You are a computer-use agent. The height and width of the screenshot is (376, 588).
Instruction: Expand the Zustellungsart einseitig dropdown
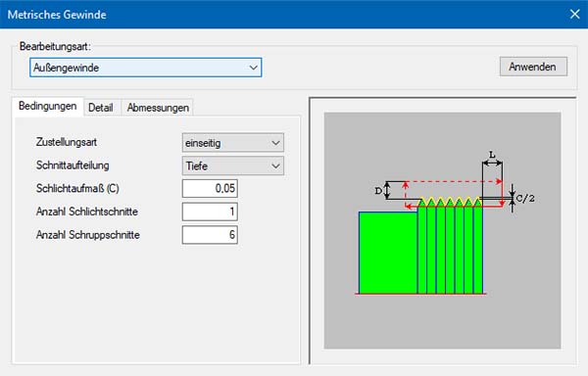(233, 143)
